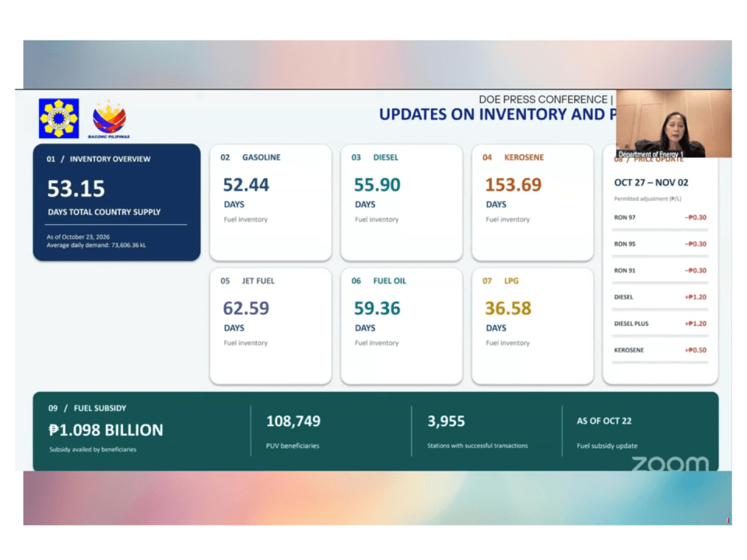
Task: Click 'As of October 23, 2026' text
Action: coord(78,236)
